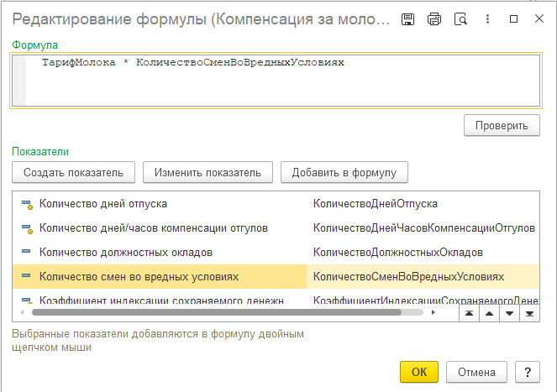Maximize the formula editing window
Viewport: 557px width, 392px height.
coord(513,18)
